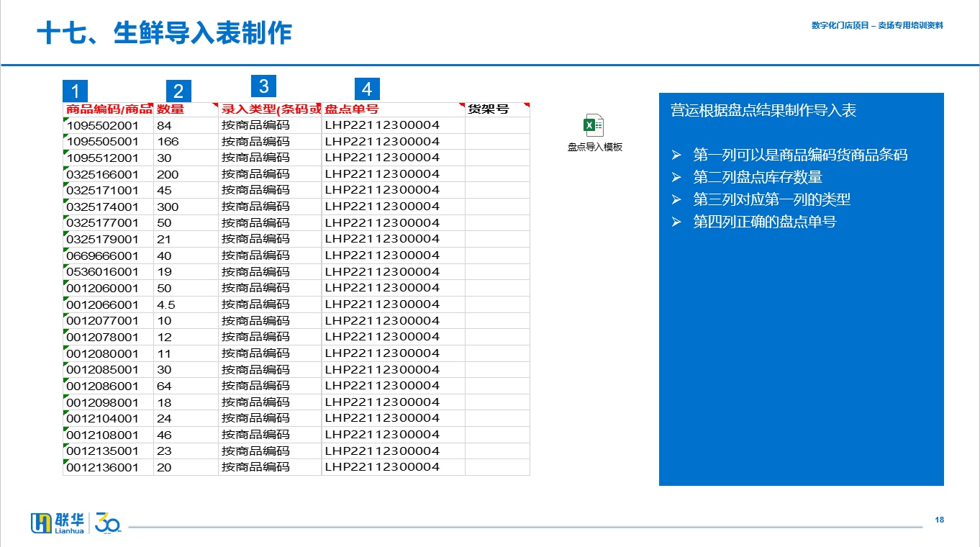Image resolution: width=980 pixels, height=547 pixels.
Task: Select quantity cell 200
Action: pos(186,174)
